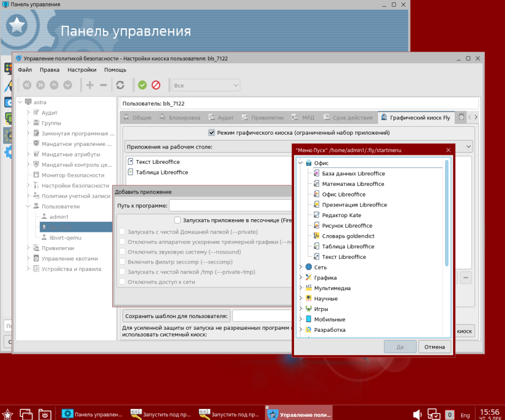Viewport: 505px width, 420px height.
Task: Click the go-to-last double arrow icon
Action: (41, 85)
